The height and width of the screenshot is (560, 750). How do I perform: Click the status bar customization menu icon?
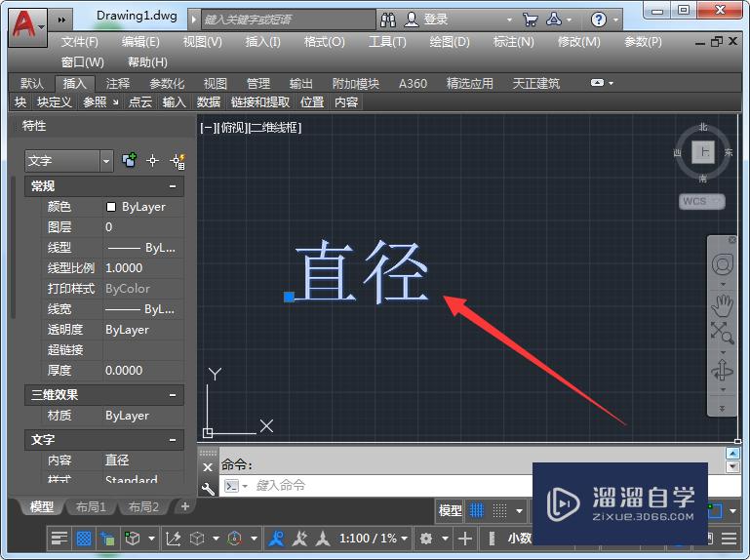point(729,539)
